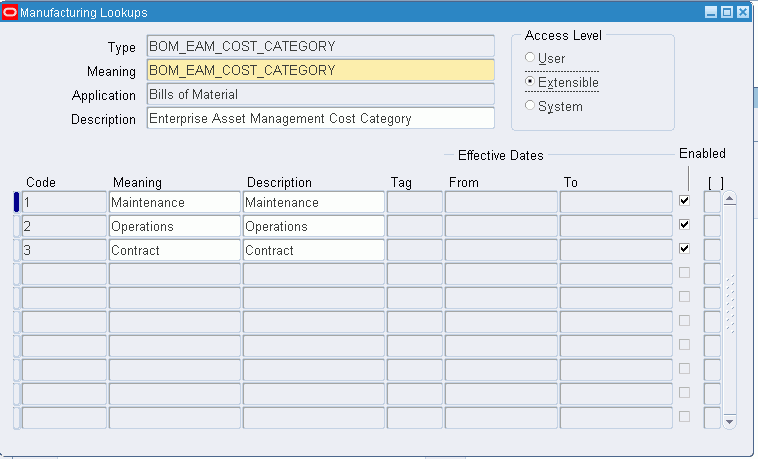Click Effective To date cell for Maintenance
758x459 pixels.
click(616, 202)
